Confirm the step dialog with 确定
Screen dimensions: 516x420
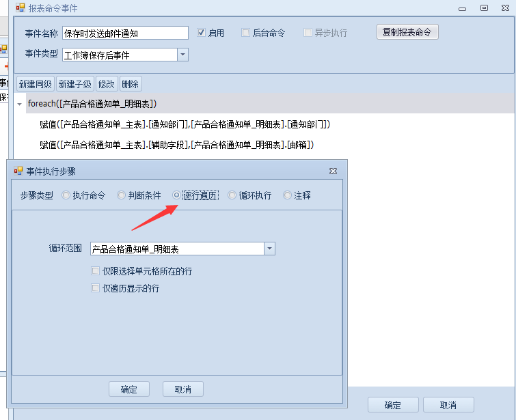click(128, 389)
